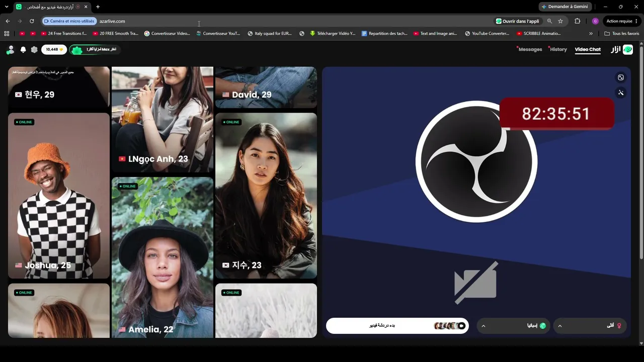Expand the gender preference dropdown

591,326
